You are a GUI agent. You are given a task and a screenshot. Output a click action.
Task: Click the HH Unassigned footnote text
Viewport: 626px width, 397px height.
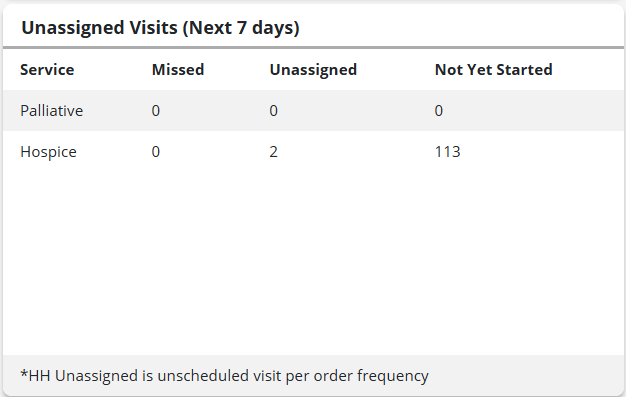tap(224, 376)
